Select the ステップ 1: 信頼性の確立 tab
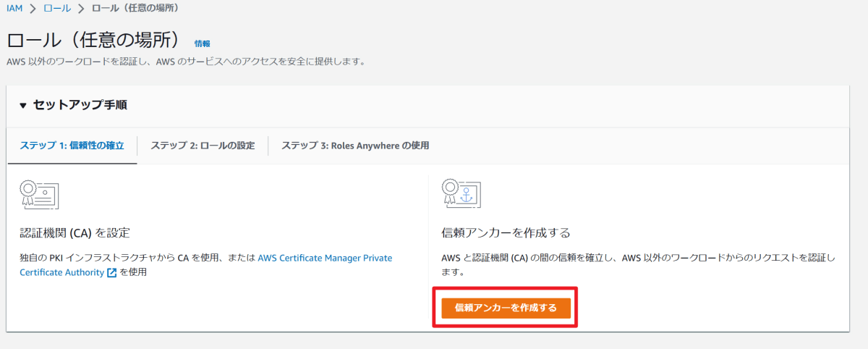The image size is (868, 349). coord(72,146)
